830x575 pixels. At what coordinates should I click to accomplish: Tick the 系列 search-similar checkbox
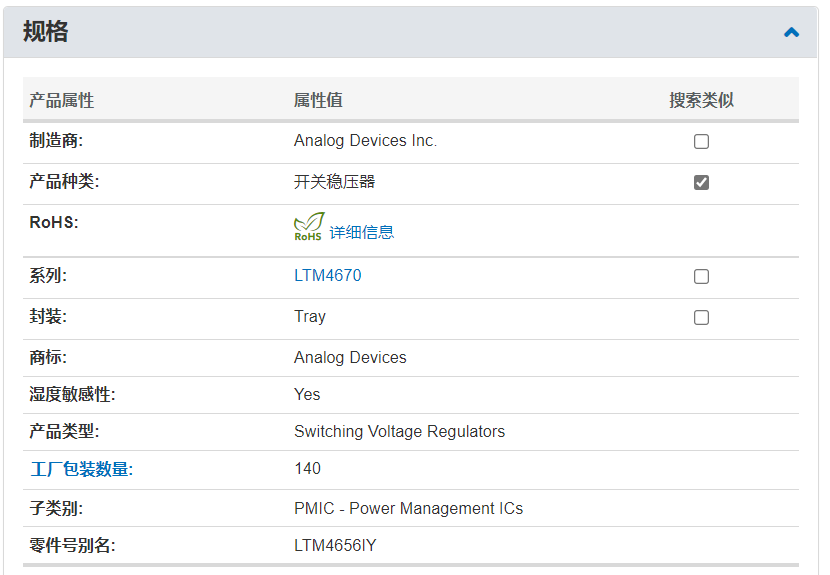(x=701, y=276)
